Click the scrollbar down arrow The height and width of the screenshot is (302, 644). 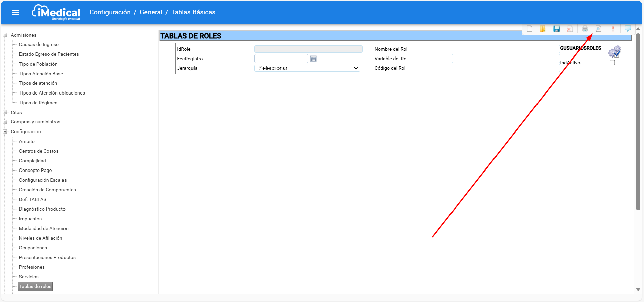click(x=638, y=289)
